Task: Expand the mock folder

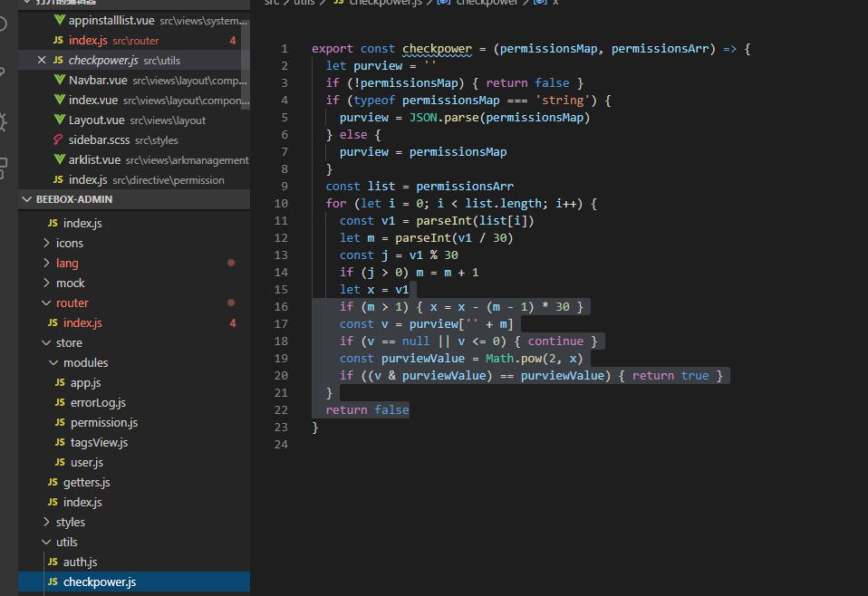Action: (70, 284)
